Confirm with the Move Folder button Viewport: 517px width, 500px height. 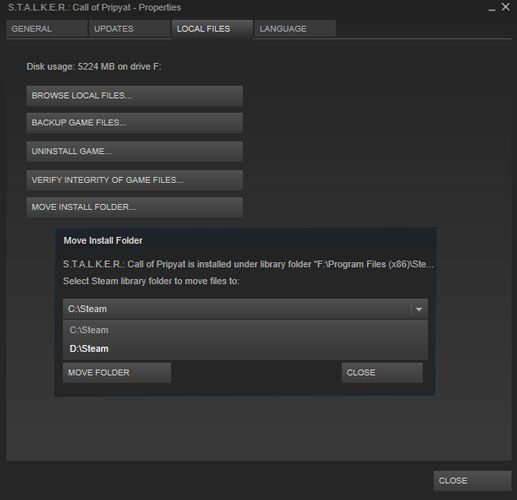tap(117, 373)
